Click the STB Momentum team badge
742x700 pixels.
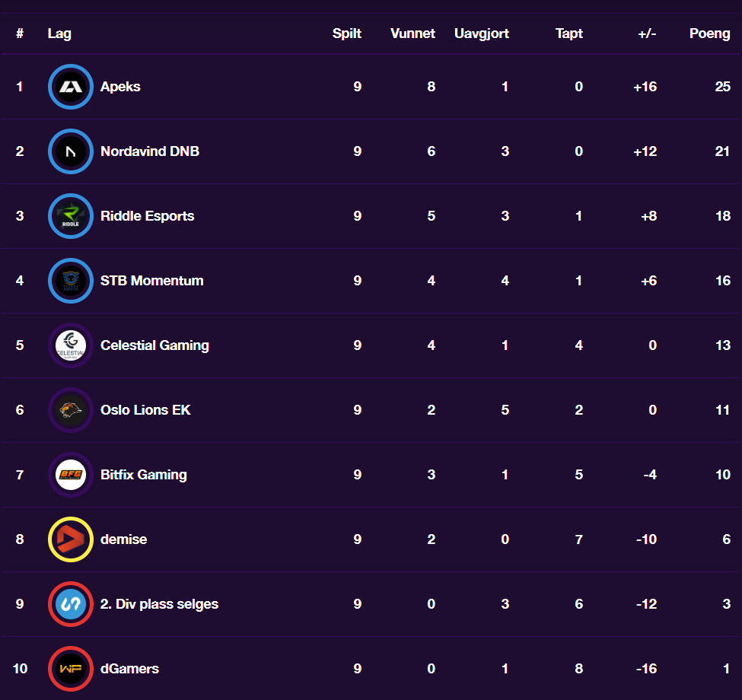pyautogui.click(x=71, y=281)
